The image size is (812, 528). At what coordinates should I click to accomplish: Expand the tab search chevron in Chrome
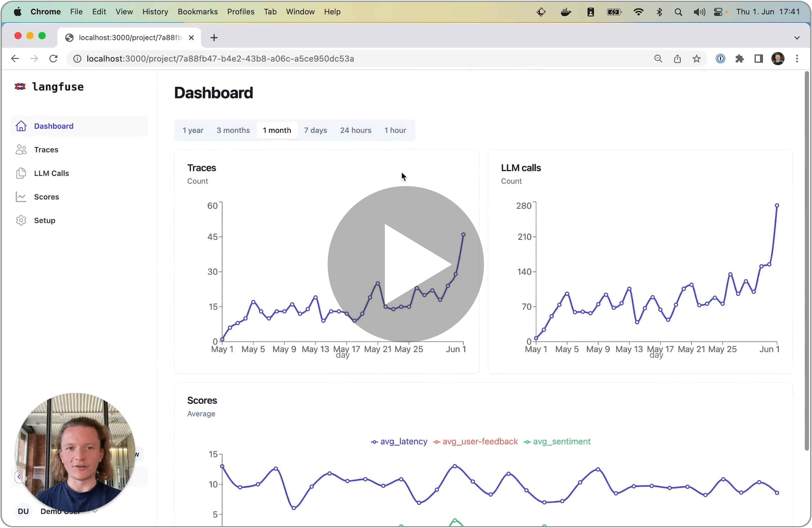click(x=797, y=38)
